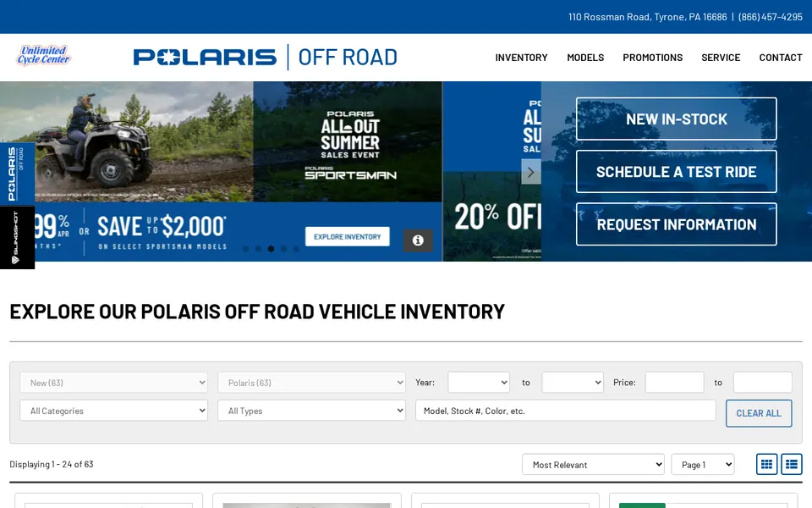
Task: Click the Explore Inventory banner button
Action: pyautogui.click(x=348, y=236)
